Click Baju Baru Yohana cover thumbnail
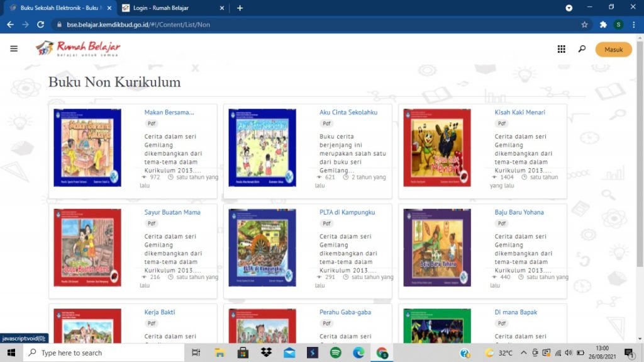The width and height of the screenshot is (644, 362). click(437, 247)
